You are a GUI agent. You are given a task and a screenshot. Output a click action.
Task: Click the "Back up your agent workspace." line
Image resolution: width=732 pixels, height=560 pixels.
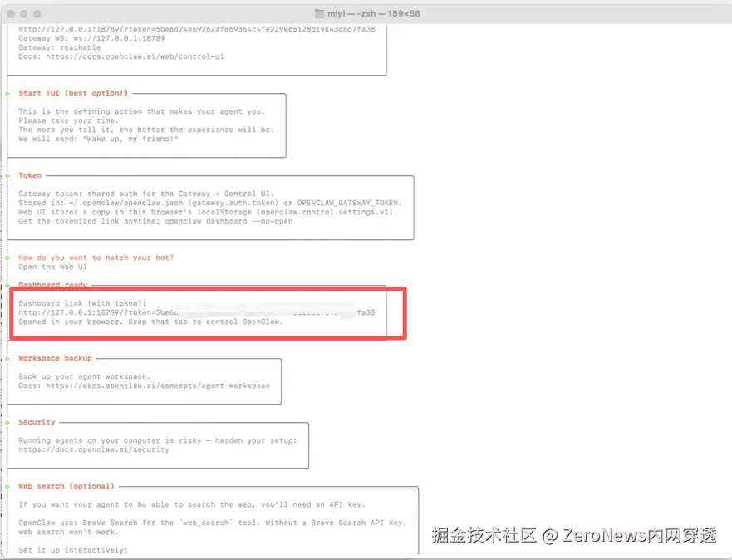(x=85, y=376)
